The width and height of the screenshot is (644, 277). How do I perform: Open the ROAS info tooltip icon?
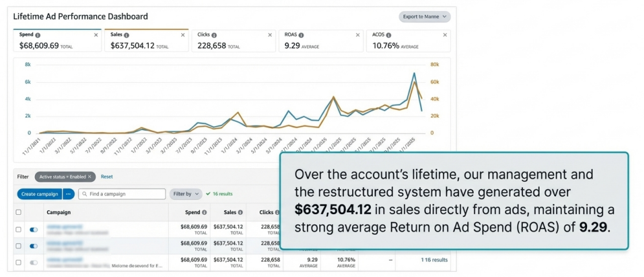tap(302, 36)
